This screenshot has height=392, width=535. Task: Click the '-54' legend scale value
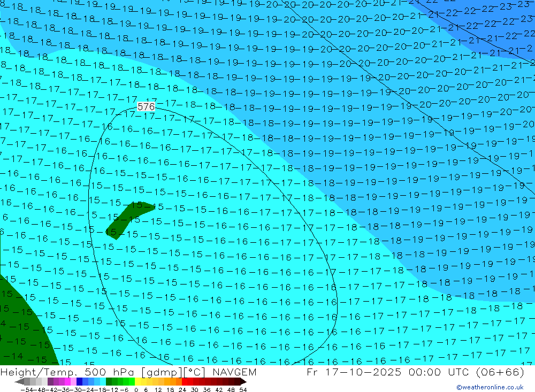[x=26, y=389]
